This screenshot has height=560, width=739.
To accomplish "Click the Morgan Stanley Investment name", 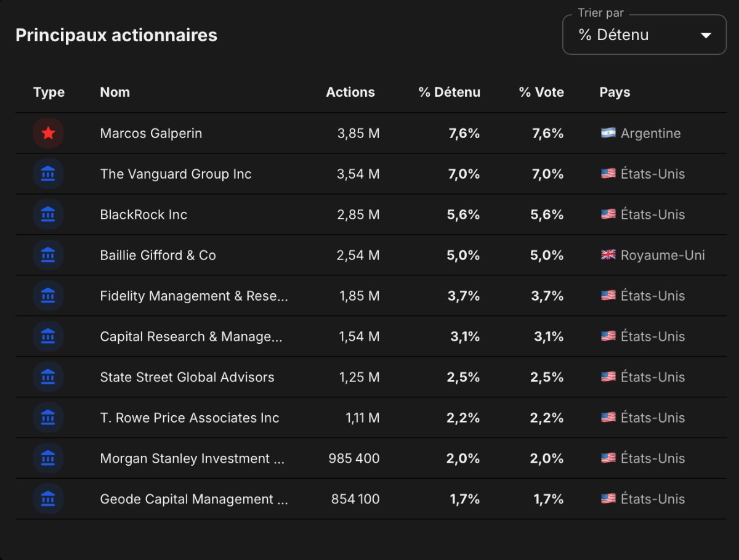I will [x=192, y=458].
